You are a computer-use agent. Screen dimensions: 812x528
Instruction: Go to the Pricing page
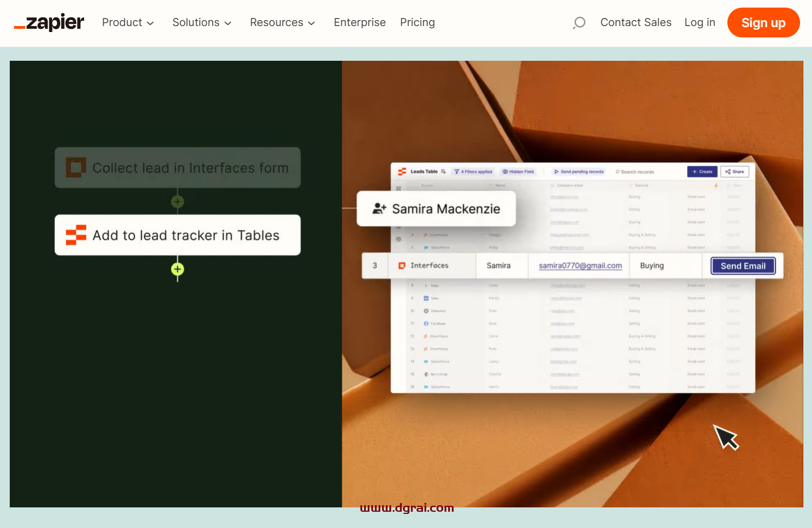[x=417, y=22]
